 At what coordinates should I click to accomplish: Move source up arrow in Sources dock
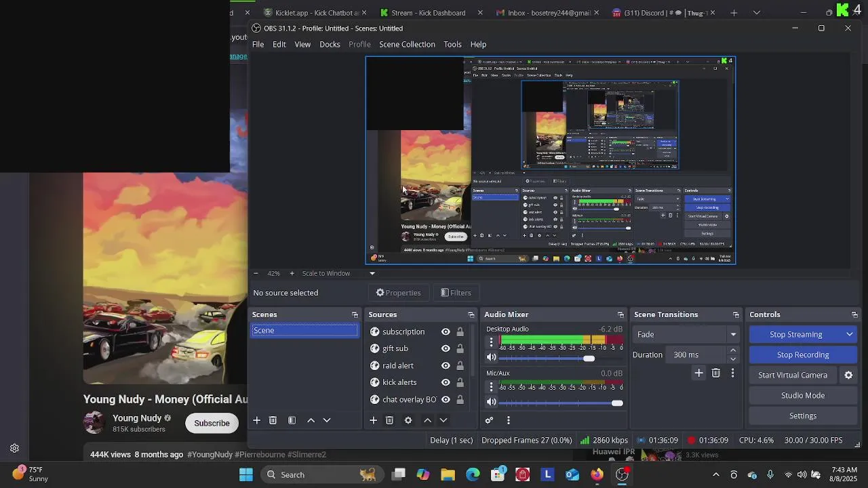(x=427, y=420)
